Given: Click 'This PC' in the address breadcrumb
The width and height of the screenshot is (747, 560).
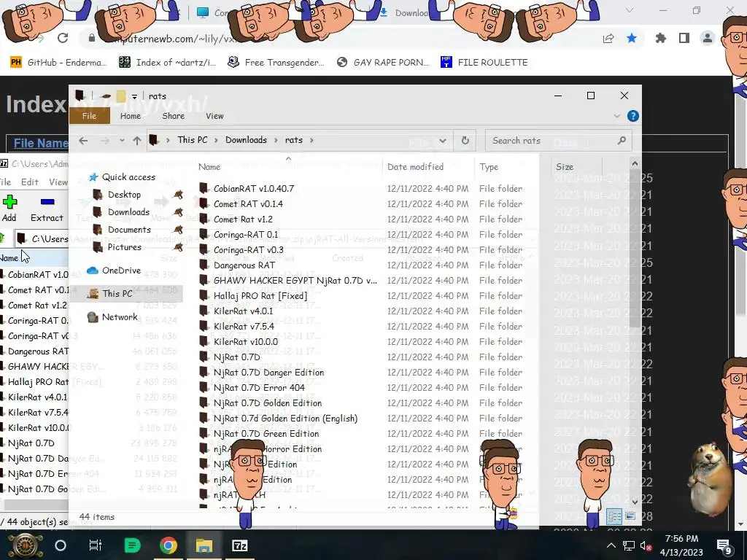Looking at the screenshot, I should [193, 140].
